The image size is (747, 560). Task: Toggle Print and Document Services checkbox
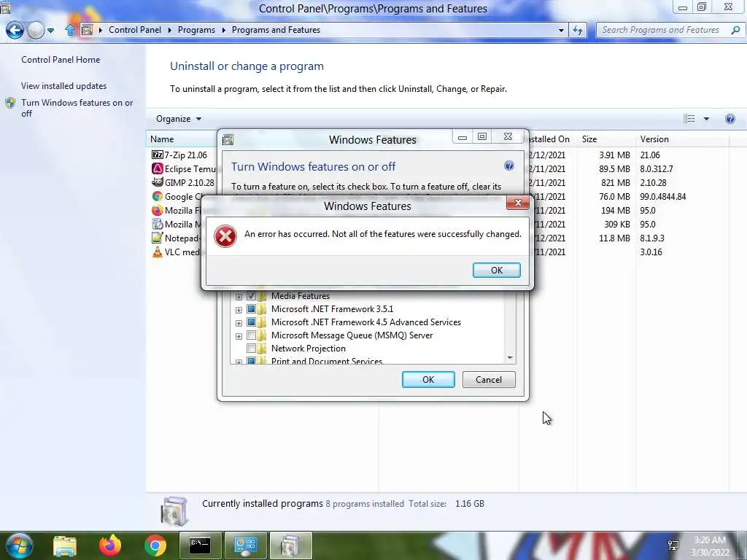pyautogui.click(x=251, y=361)
